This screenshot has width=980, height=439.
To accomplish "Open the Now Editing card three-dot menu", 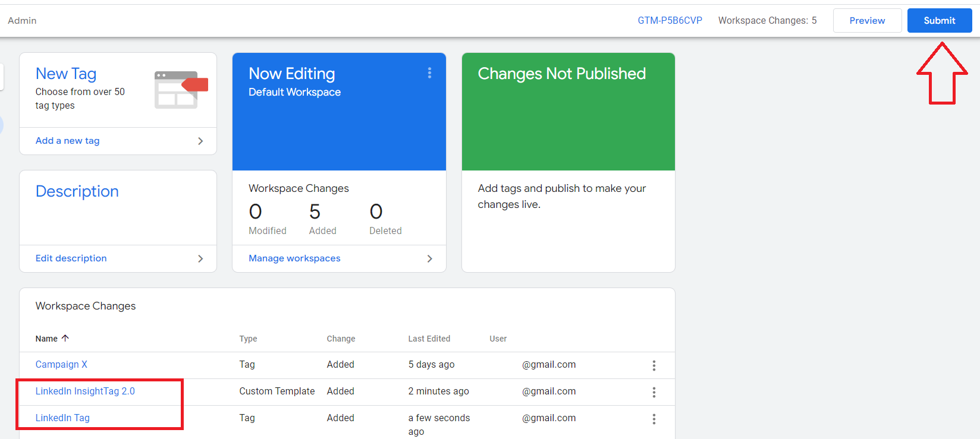I will point(429,73).
